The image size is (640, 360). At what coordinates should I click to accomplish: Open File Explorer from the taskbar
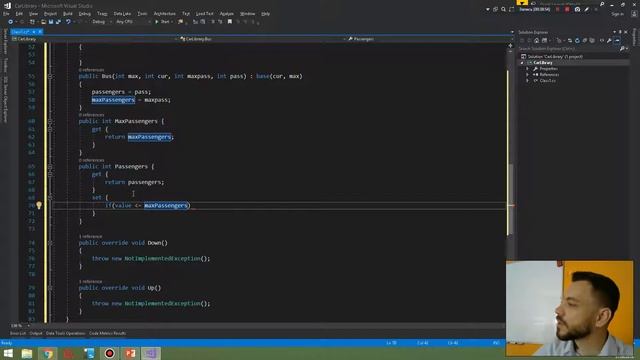point(27,353)
